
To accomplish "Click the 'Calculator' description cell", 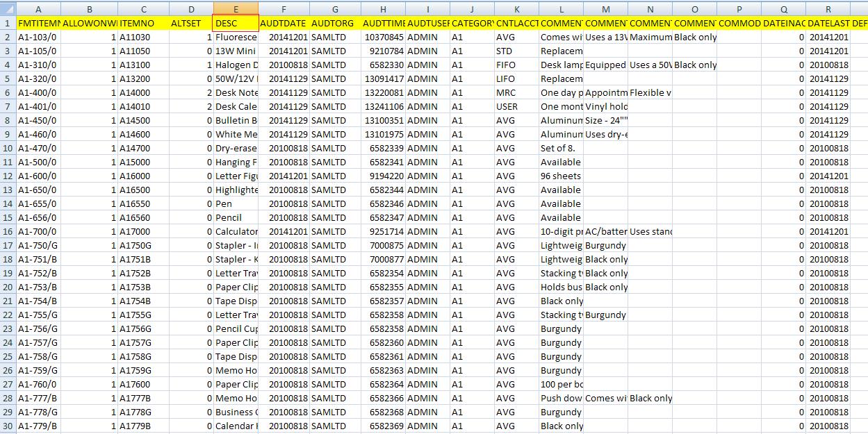I will coord(236,231).
